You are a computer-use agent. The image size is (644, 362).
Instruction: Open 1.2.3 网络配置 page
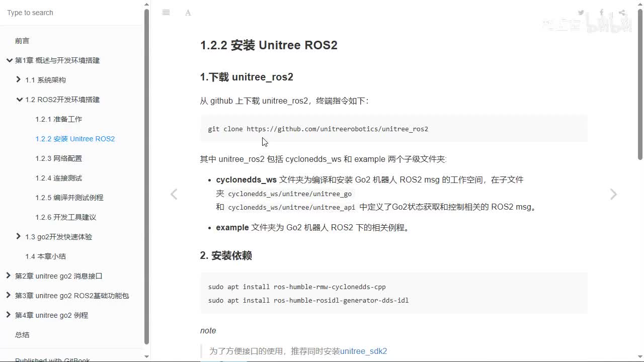59,158
